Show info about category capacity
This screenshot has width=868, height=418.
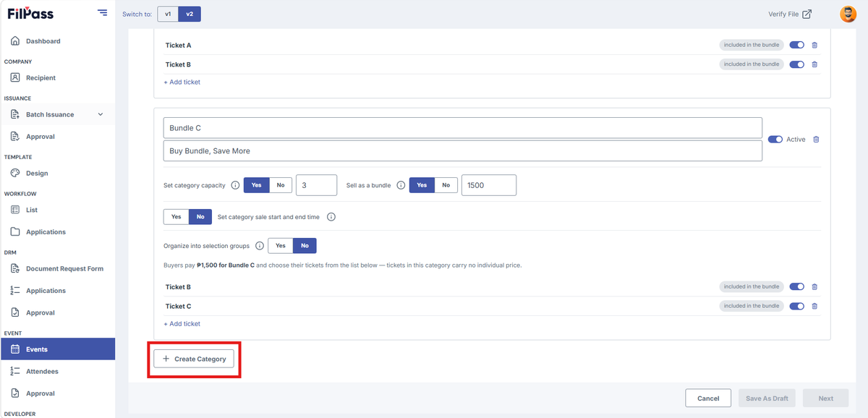[235, 185]
